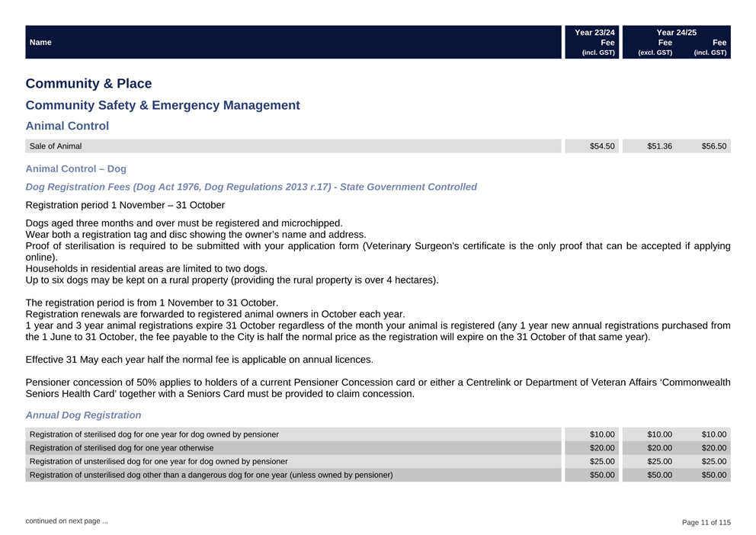Click the $56.50 incl. GST fee

714,146
